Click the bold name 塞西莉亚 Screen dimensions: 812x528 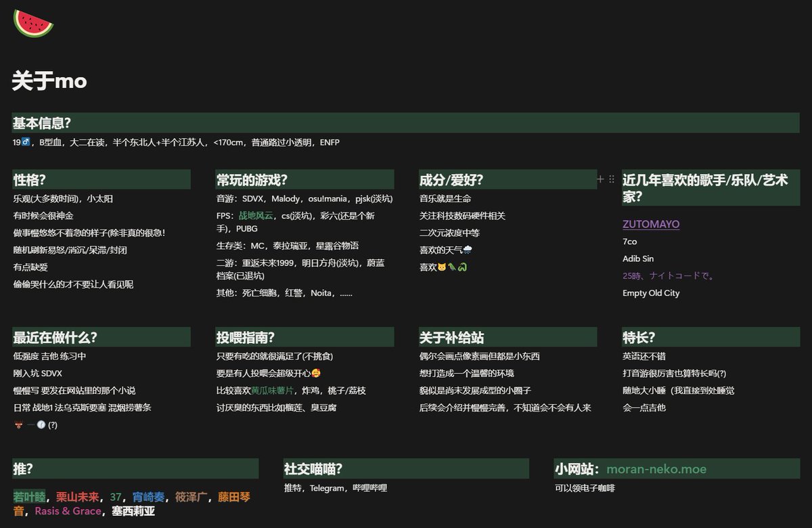tap(133, 511)
